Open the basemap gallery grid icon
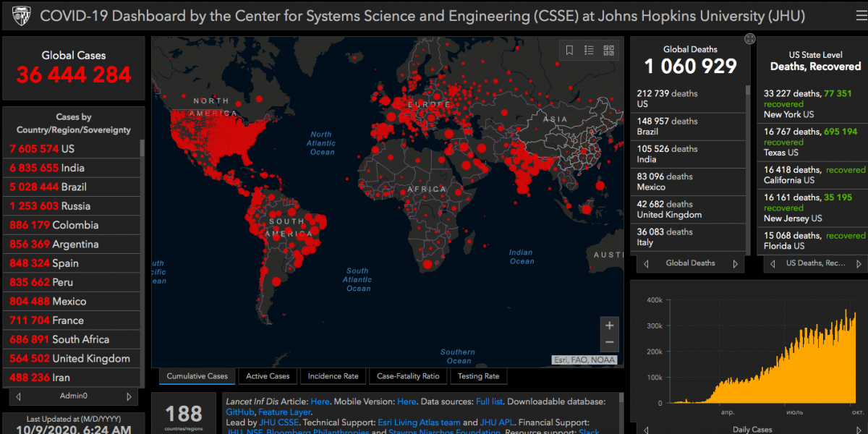 (x=608, y=51)
